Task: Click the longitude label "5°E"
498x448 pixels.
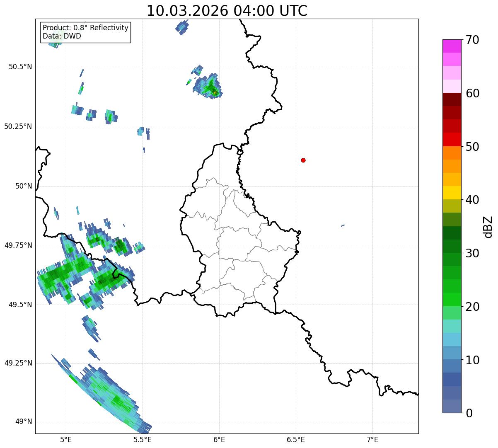Action: (x=66, y=440)
